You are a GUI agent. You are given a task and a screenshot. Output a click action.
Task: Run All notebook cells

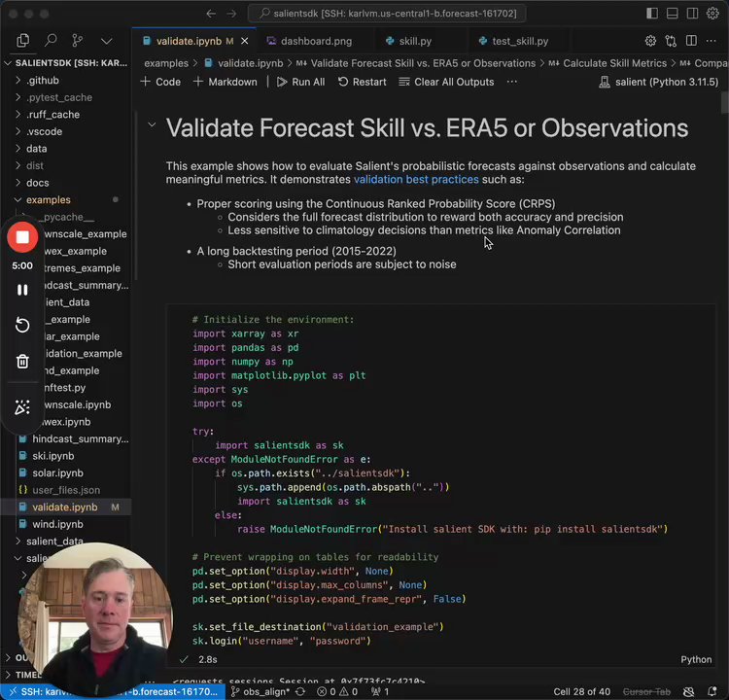[x=300, y=82]
